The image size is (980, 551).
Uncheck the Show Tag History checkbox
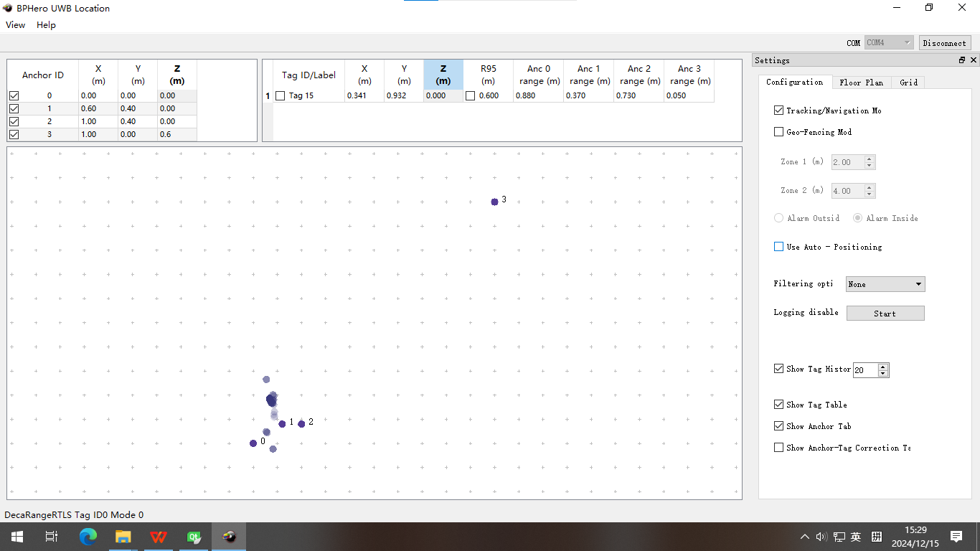click(x=778, y=369)
